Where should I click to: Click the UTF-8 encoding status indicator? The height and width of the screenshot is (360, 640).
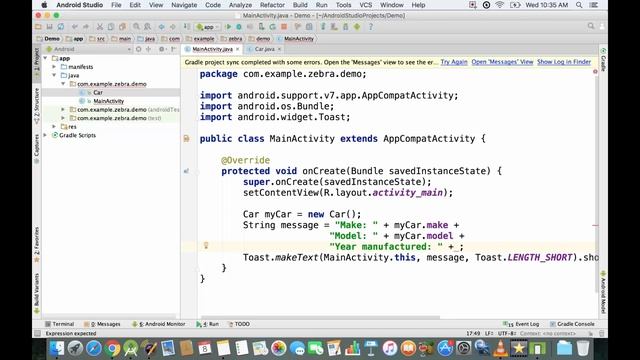pyautogui.click(x=508, y=333)
